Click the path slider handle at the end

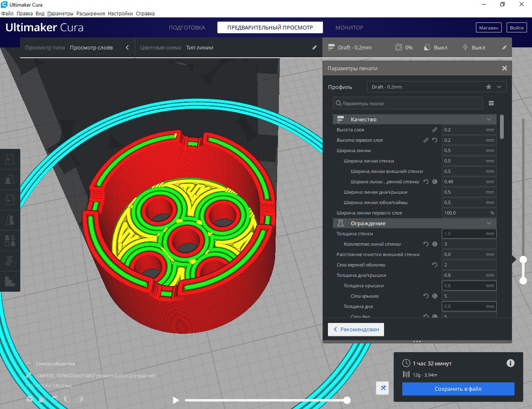347,400
